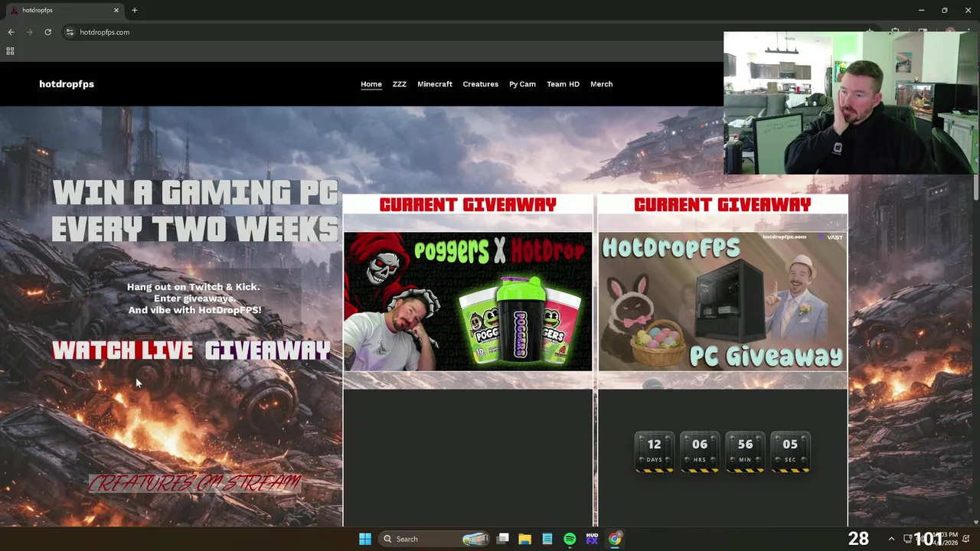Go to the Minecraft page
Image resolution: width=980 pixels, height=551 pixels.
tap(435, 84)
